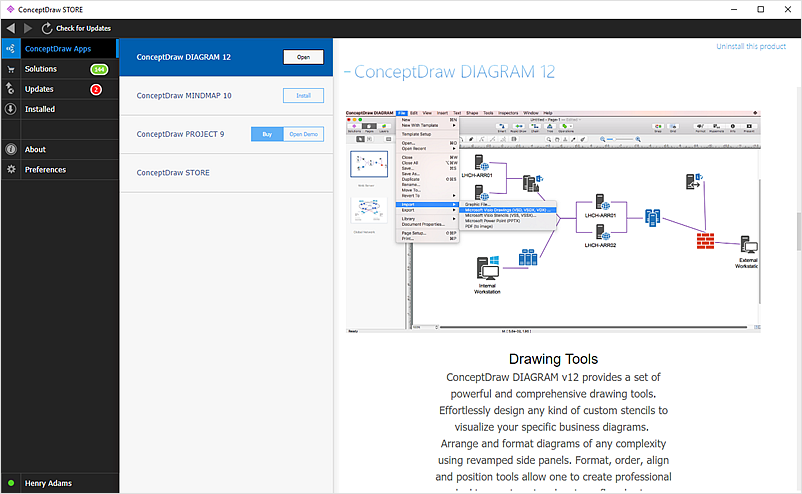Click the red Updates count badge
Screen dimensions: 802x494
[x=96, y=89]
